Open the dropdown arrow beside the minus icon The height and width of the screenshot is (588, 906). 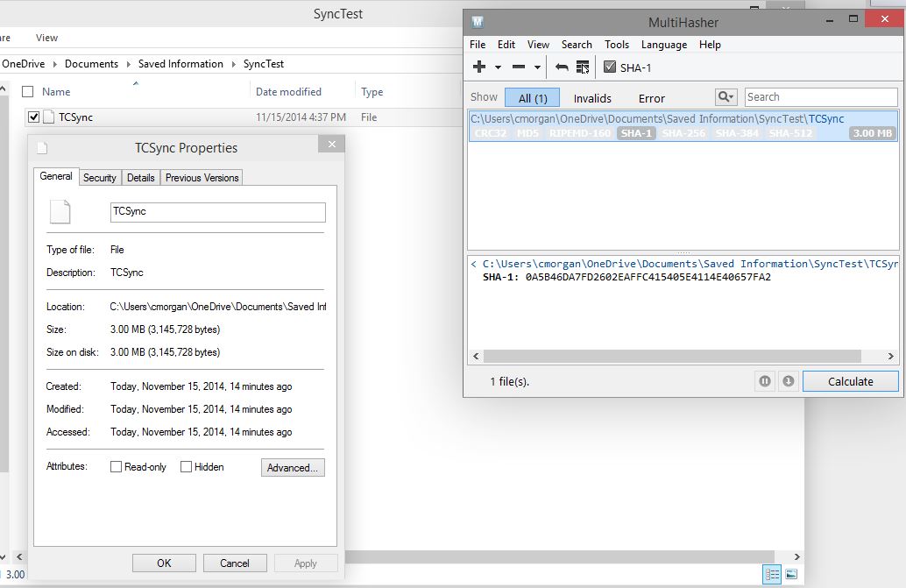537,67
